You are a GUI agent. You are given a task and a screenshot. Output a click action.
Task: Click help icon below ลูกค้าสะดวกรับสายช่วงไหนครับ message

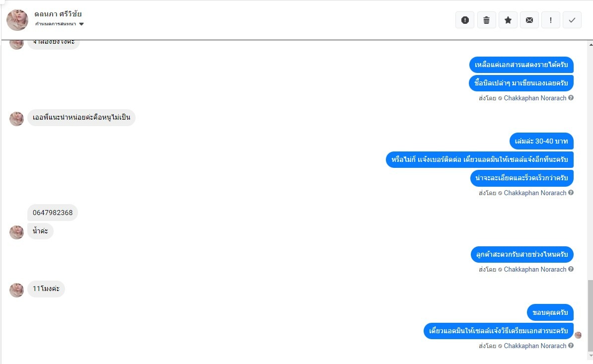click(571, 269)
